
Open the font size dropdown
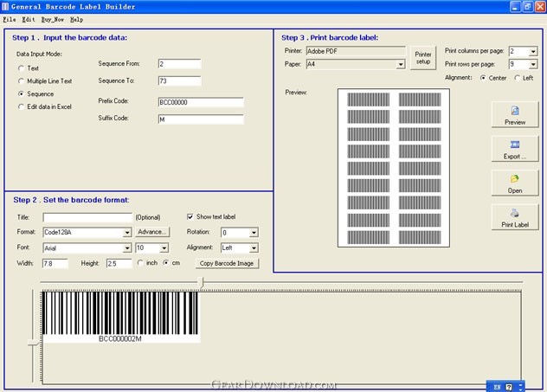(164, 248)
